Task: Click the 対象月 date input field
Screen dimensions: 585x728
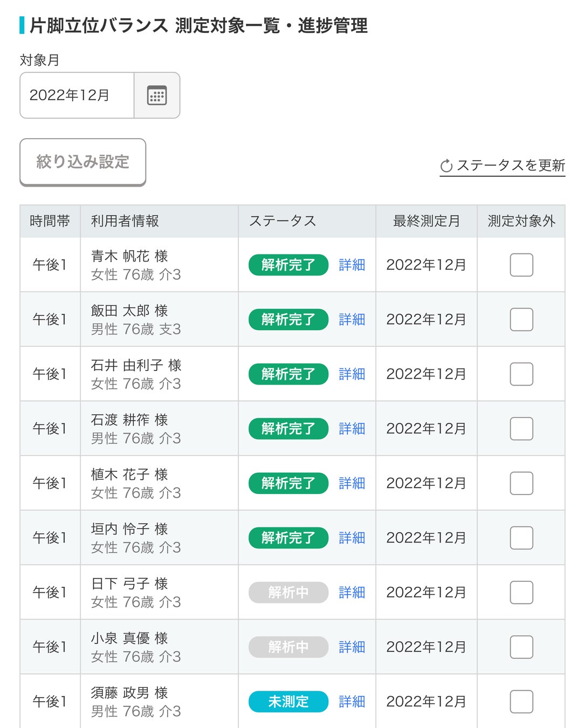Action: [77, 95]
